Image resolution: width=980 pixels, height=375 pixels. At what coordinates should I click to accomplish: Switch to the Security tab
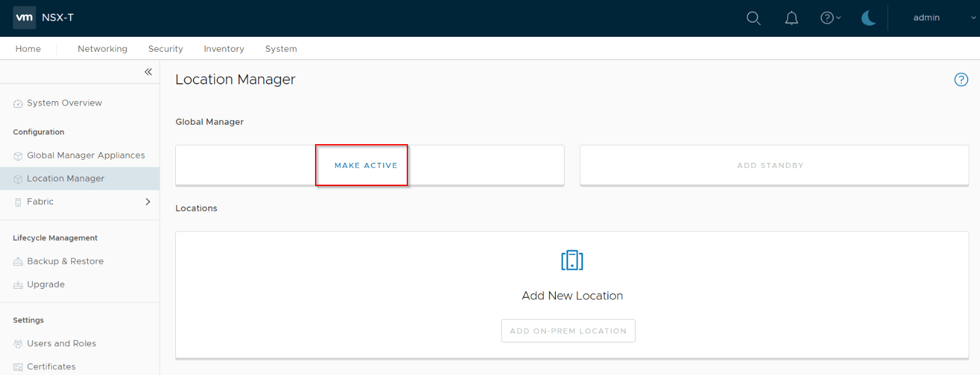click(165, 49)
